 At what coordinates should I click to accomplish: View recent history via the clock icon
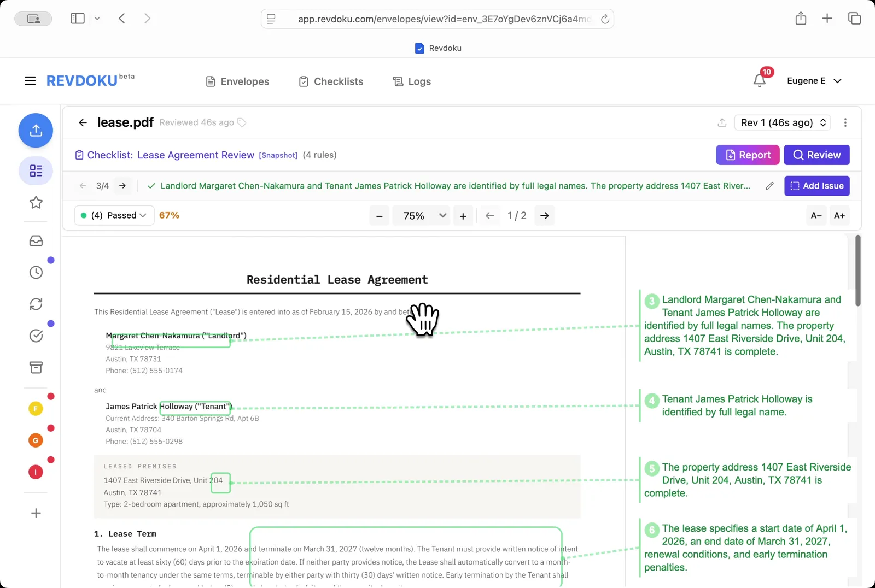click(x=36, y=272)
